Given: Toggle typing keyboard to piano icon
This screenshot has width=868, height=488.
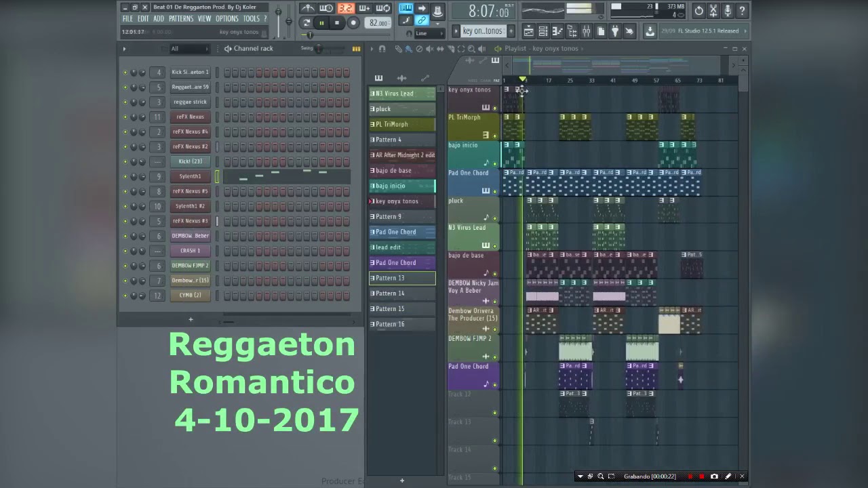Looking at the screenshot, I should click(x=406, y=8).
